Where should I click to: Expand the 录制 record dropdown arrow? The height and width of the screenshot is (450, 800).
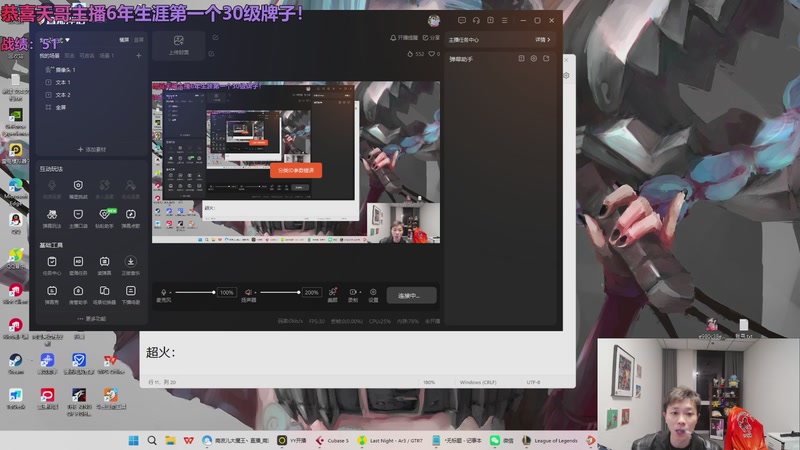tap(360, 292)
